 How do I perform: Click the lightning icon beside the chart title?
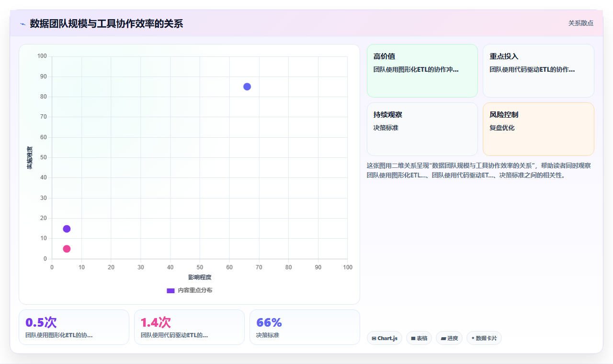click(23, 24)
